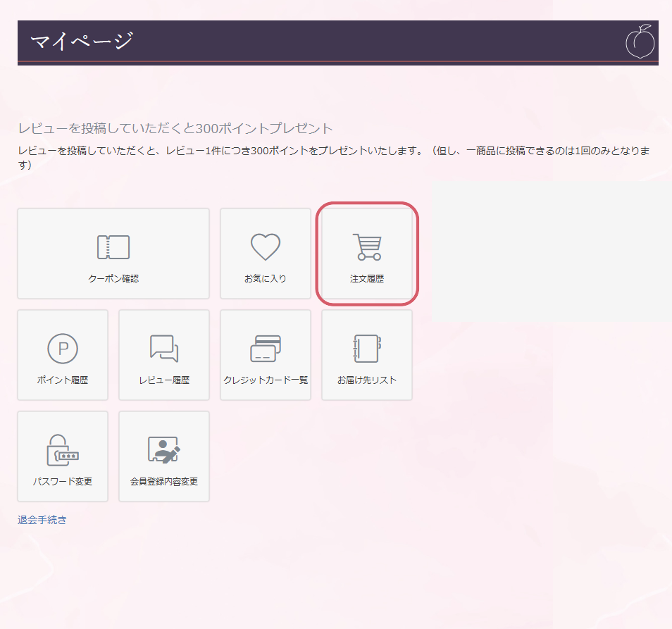672x629 pixels.
Task: Open the shopping cart icon for 注文履歴
Action: pyautogui.click(x=366, y=246)
